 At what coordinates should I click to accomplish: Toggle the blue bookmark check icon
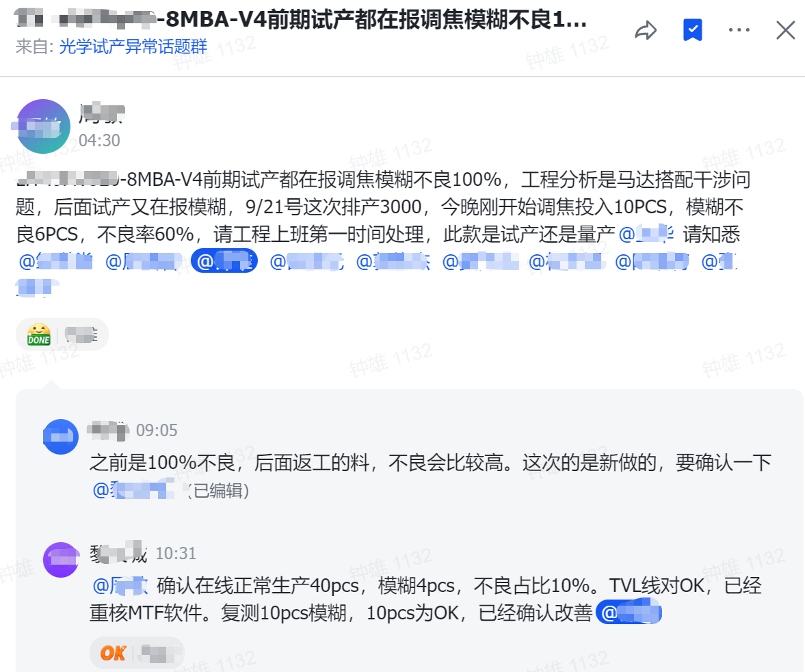pyautogui.click(x=693, y=30)
